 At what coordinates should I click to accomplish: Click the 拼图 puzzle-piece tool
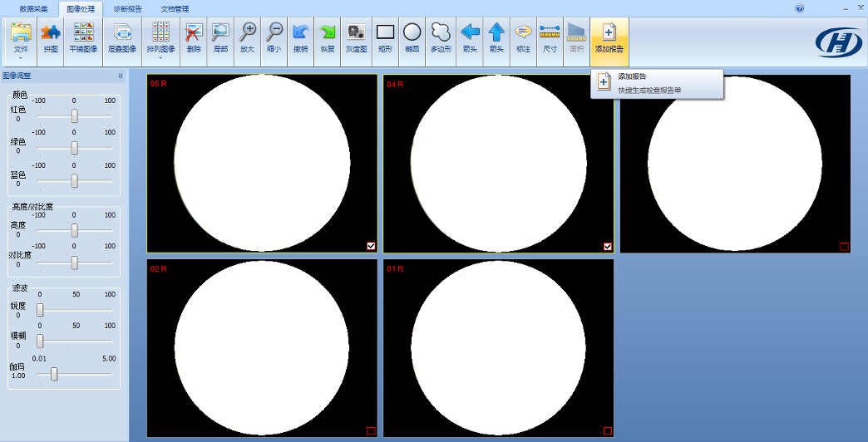51,42
